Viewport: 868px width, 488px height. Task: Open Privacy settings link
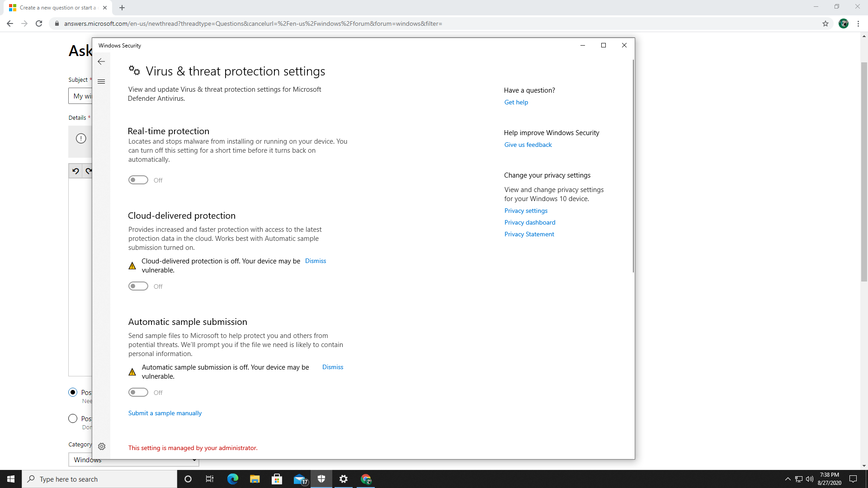[x=526, y=211]
